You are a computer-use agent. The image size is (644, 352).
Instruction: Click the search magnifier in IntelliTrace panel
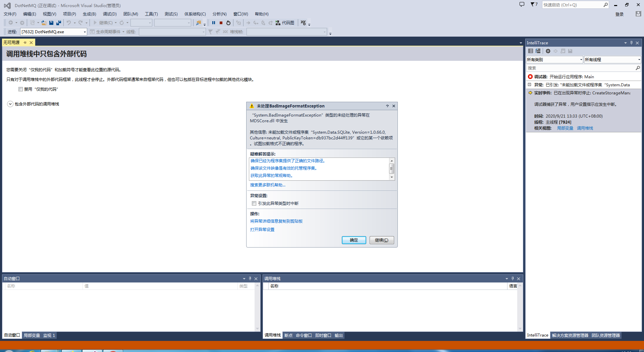tap(638, 68)
